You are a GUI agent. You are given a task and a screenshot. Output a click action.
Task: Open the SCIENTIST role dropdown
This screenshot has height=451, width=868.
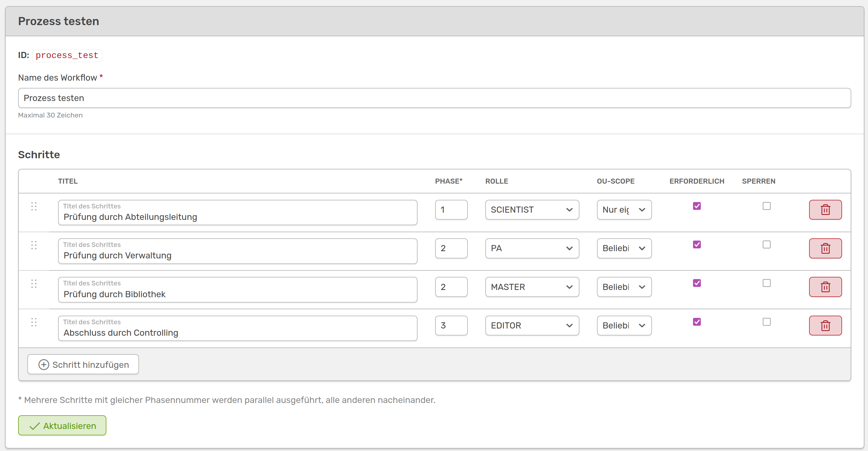coord(532,210)
